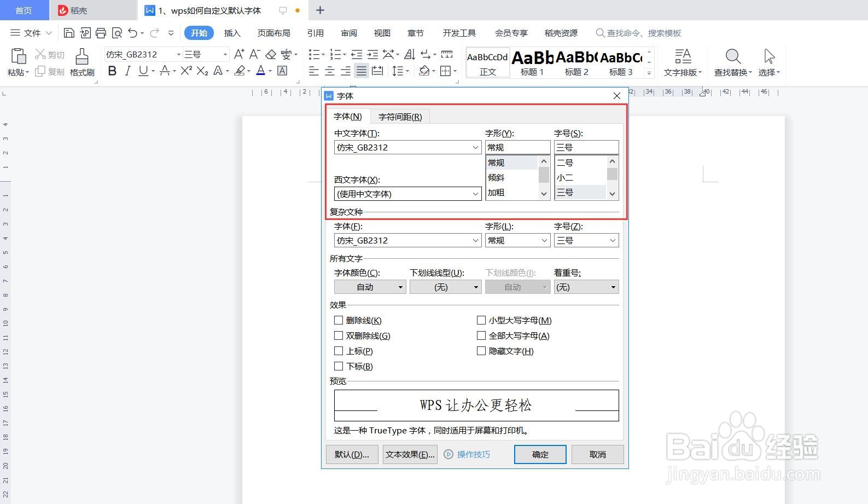Open the 审阅 ribbon tab

click(349, 33)
